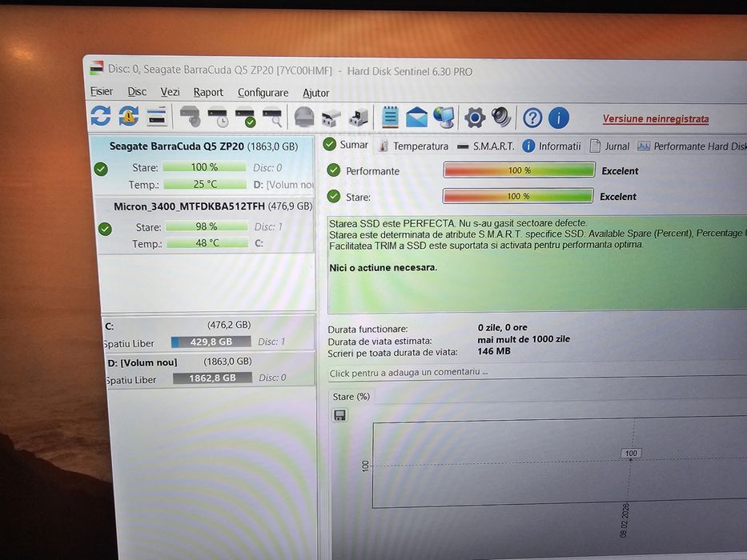747x560 pixels.
Task: Click the comment field 'Click pentru a adauga un comentariu'
Action: [537, 372]
